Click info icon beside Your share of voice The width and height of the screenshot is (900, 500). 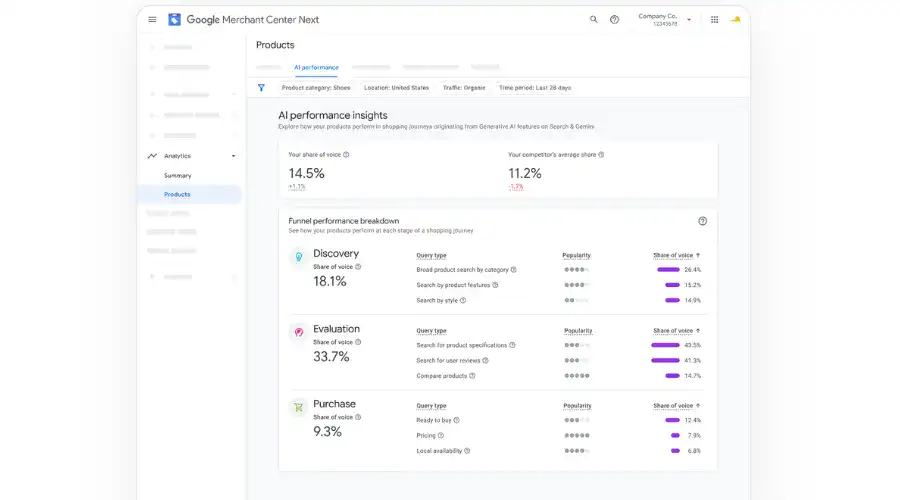[346, 154]
